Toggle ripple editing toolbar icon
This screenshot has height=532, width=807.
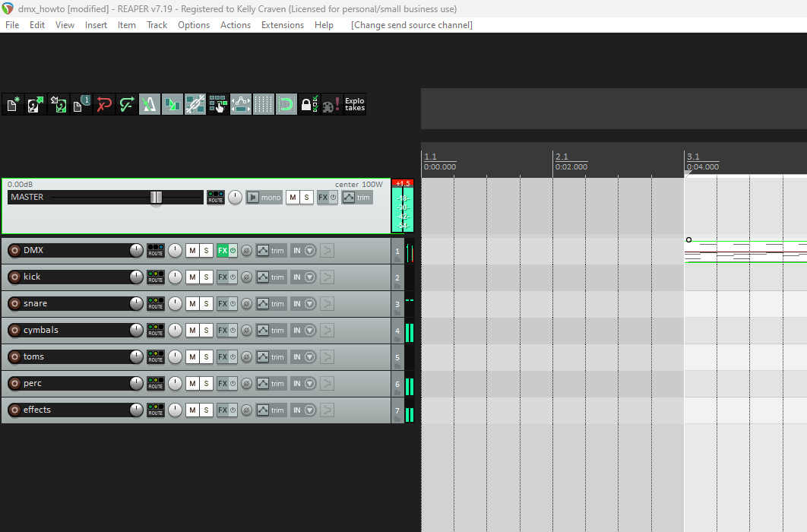217,104
